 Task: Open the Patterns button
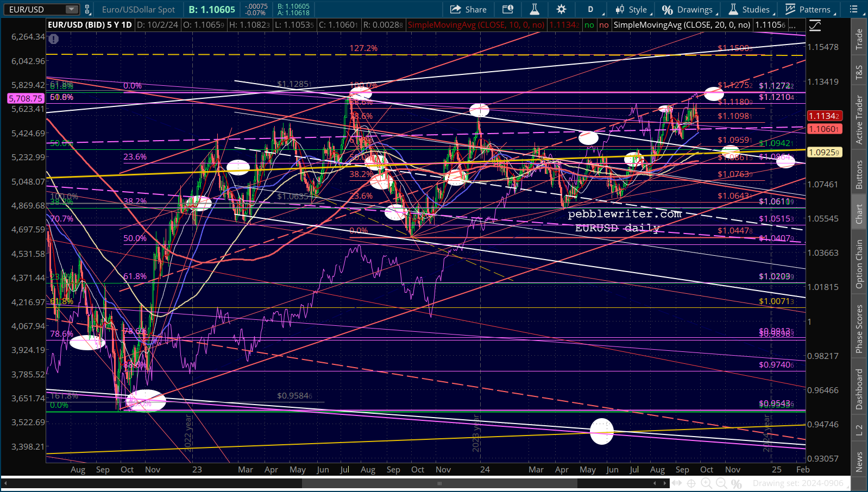pyautogui.click(x=808, y=9)
